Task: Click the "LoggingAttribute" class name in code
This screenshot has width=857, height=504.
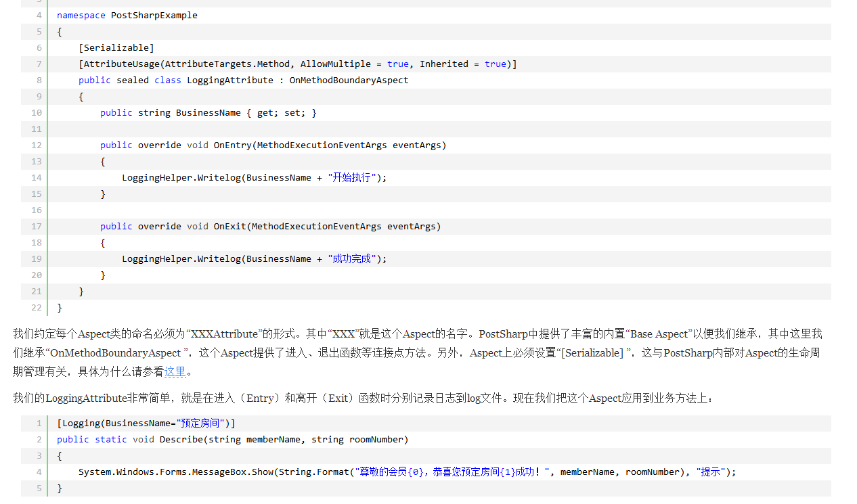Action: pos(230,80)
